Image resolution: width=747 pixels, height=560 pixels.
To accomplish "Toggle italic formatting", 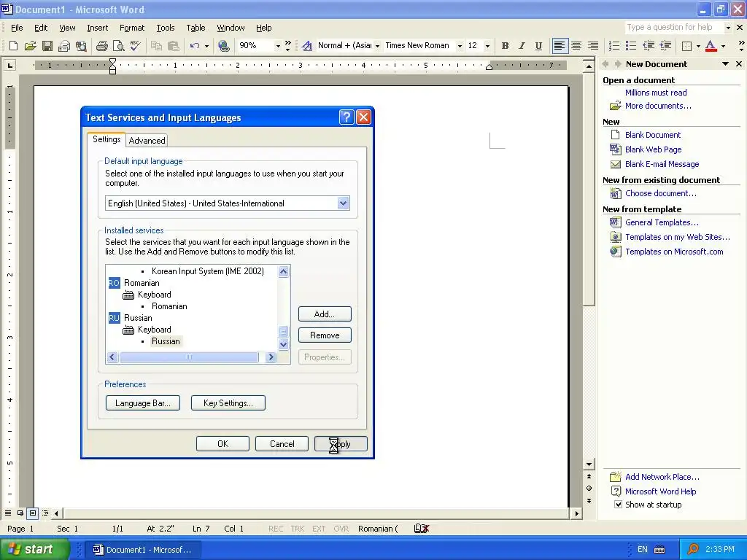I will click(x=522, y=46).
